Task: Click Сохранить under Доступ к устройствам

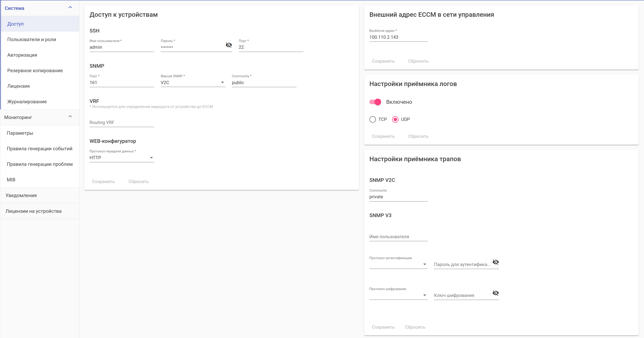Action: coord(103,182)
